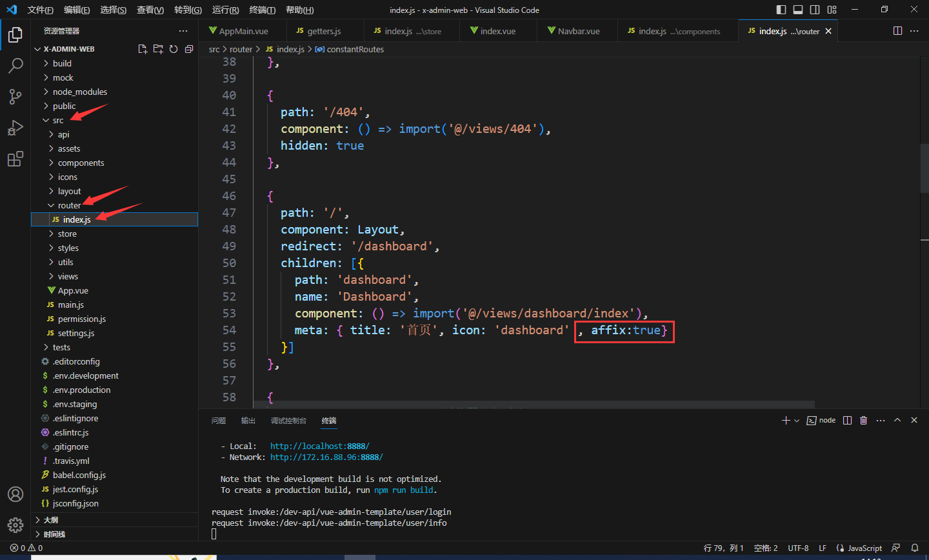This screenshot has width=929, height=560.
Task: Toggle primary sidebar layout button
Action: point(781,10)
